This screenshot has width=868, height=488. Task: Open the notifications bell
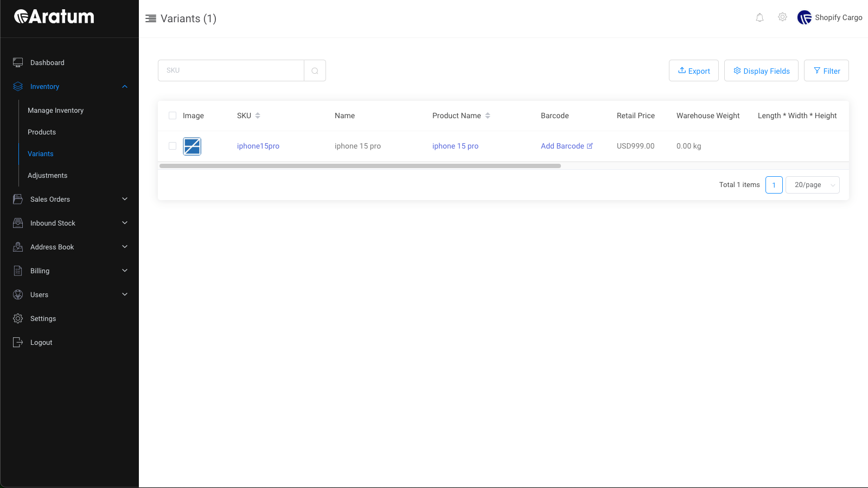coord(759,17)
